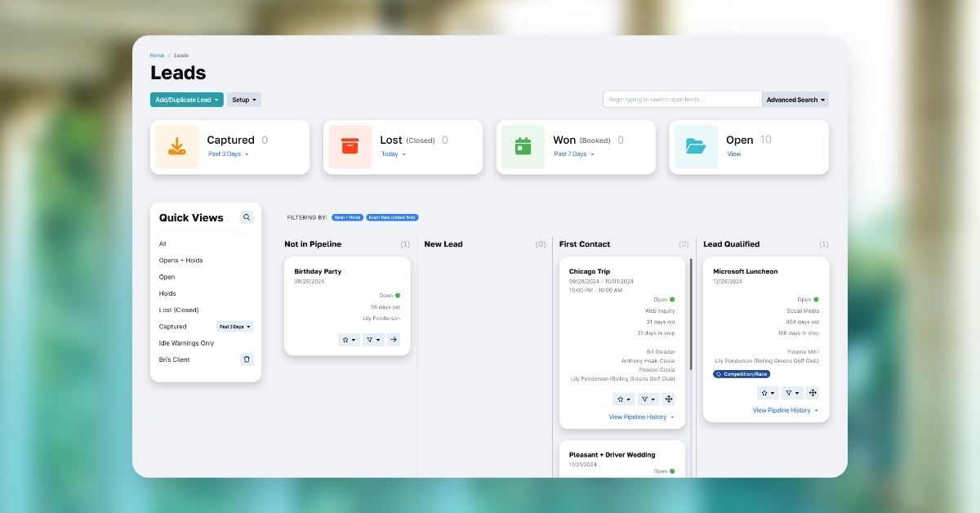Go to Home breadcrumb link
980x513 pixels.
point(157,56)
